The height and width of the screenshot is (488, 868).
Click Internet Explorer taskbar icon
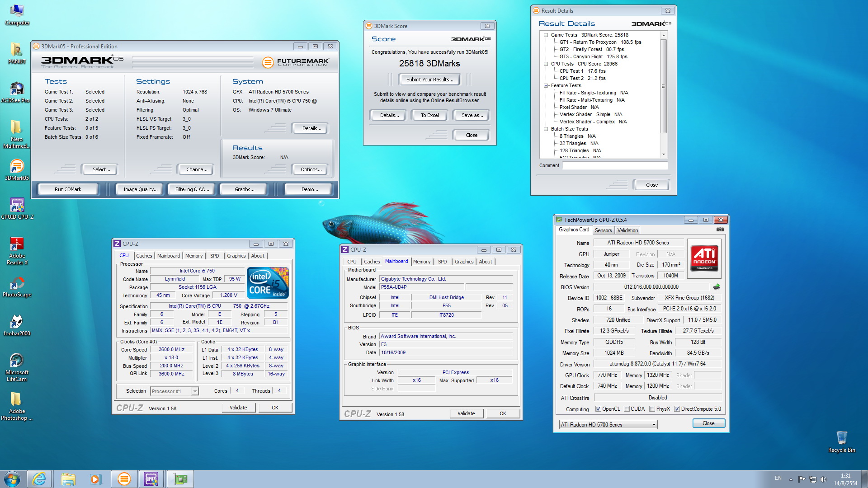click(x=39, y=479)
